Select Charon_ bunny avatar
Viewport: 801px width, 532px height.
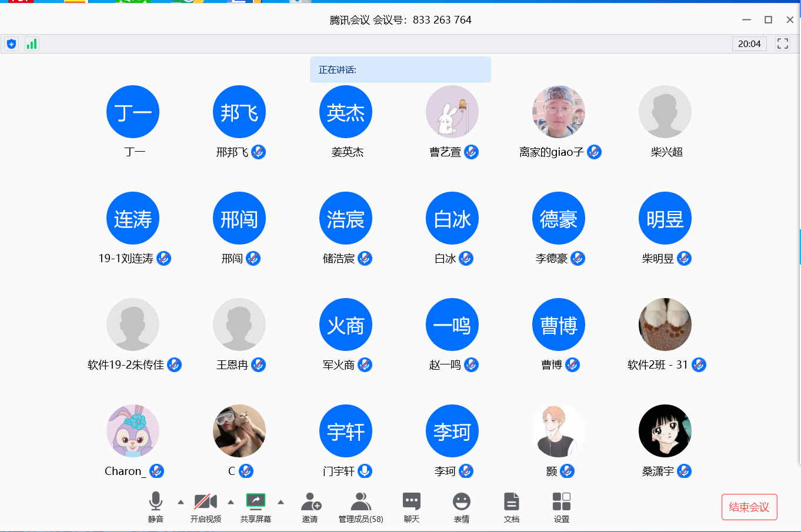pyautogui.click(x=133, y=431)
